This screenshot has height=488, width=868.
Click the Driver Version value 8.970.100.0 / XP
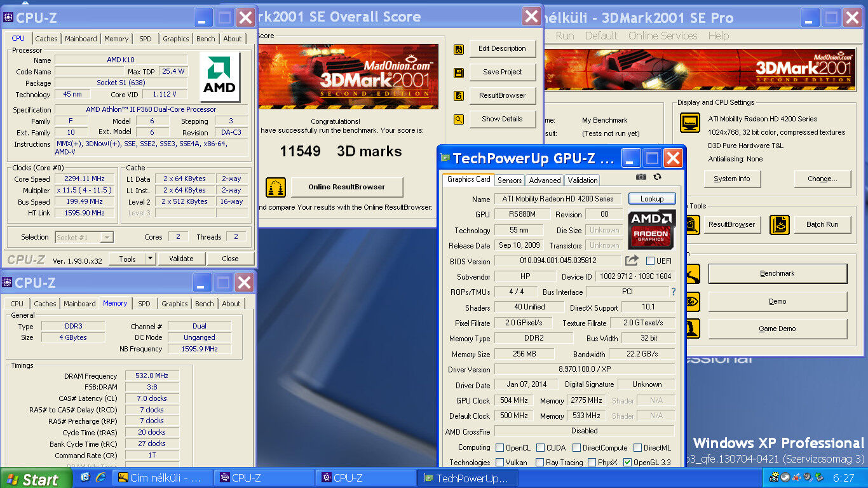[585, 369]
